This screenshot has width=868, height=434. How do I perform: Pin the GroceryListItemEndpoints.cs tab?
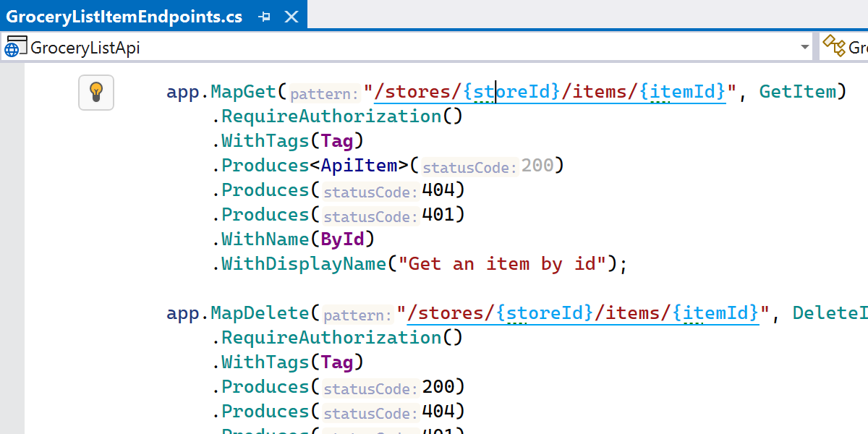pos(265,17)
